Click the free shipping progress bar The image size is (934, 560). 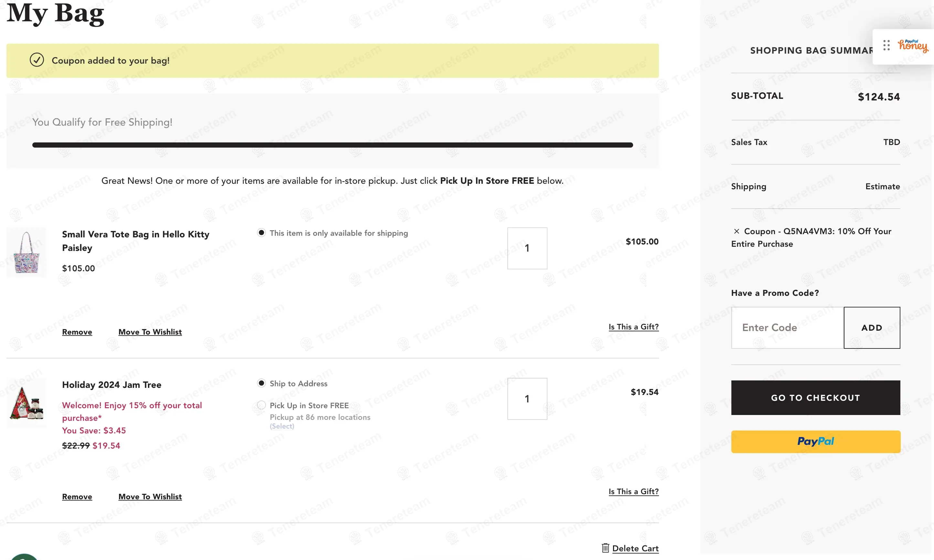332,145
